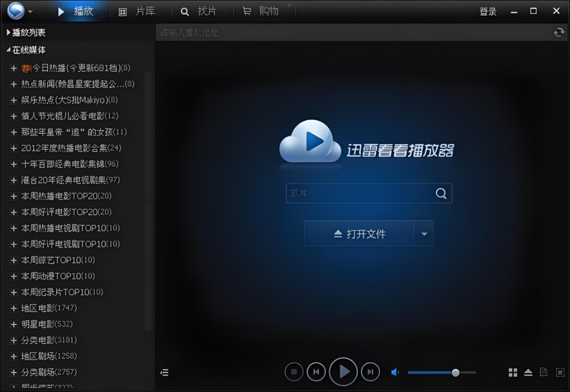Viewport: 570px width, 392px height.
Task: Click the rightmost window-mode icon in bottom bar
Action: pos(560,372)
